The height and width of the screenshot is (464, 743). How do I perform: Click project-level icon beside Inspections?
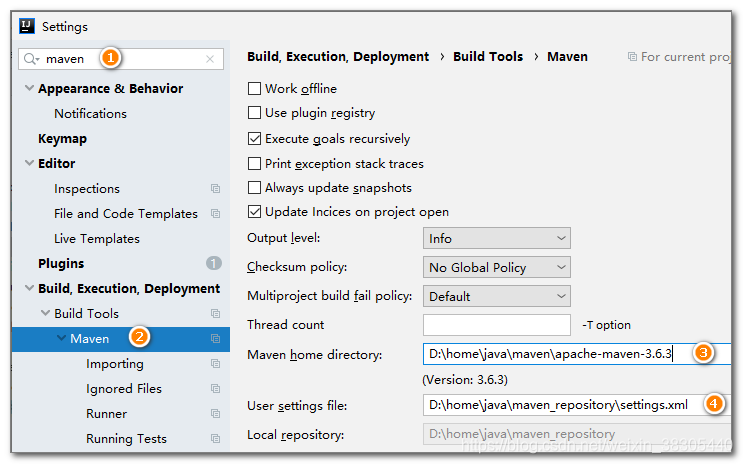point(216,189)
